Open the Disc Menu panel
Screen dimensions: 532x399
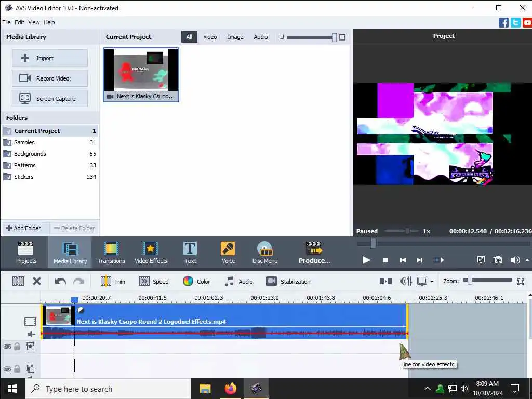264,252
